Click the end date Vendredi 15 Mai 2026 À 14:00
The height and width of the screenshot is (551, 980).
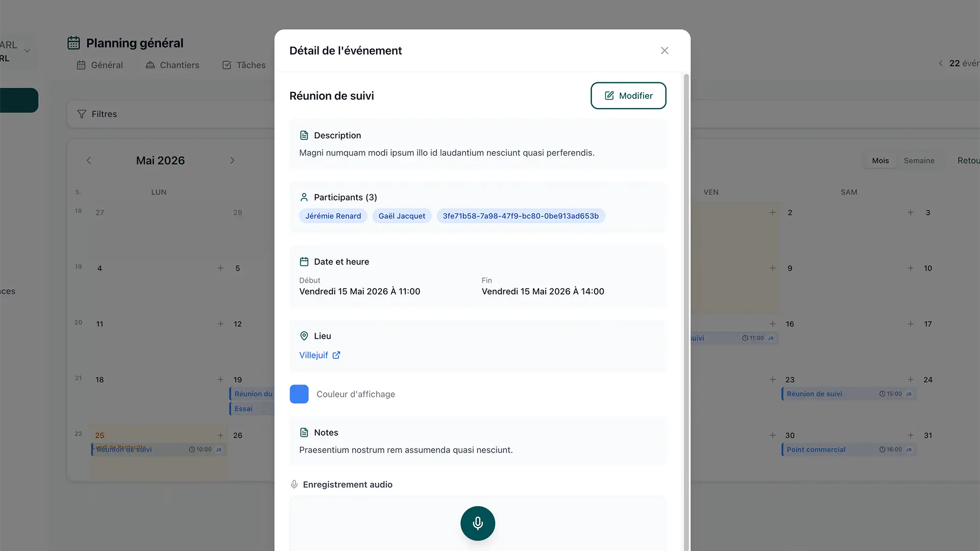543,291
